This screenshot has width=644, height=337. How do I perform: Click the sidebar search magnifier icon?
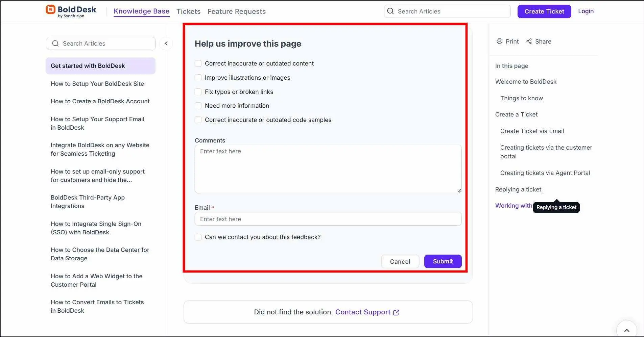(x=55, y=43)
